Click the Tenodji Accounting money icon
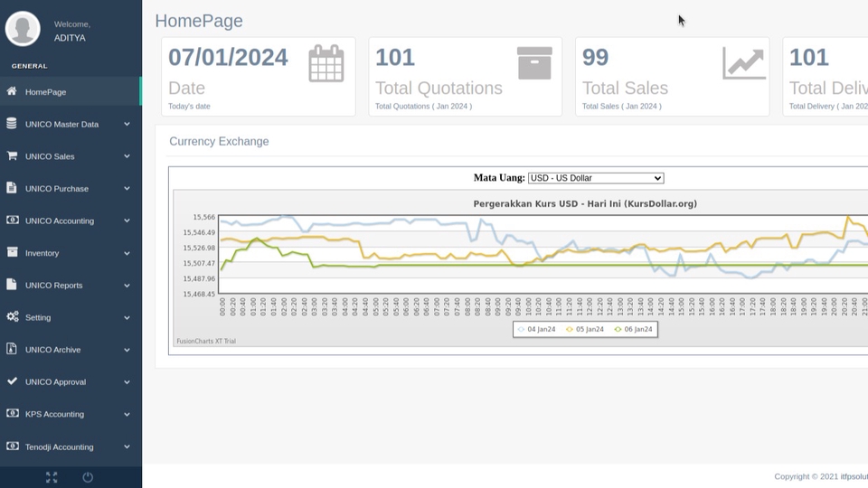Image resolution: width=868 pixels, height=488 pixels. [12, 446]
